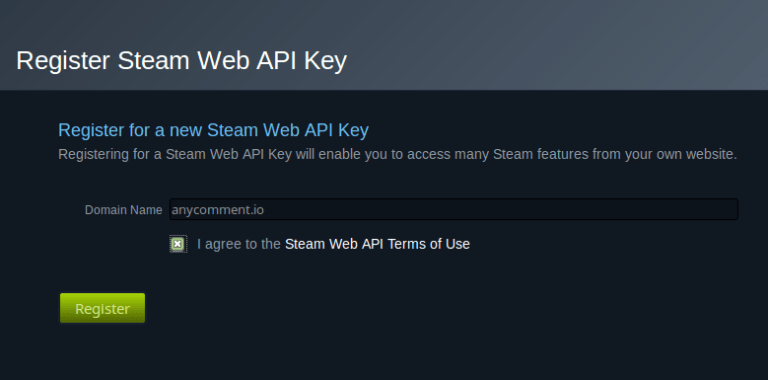Open the Steam Web API Terms of Use link
The width and height of the screenshot is (768, 380).
[x=377, y=244]
